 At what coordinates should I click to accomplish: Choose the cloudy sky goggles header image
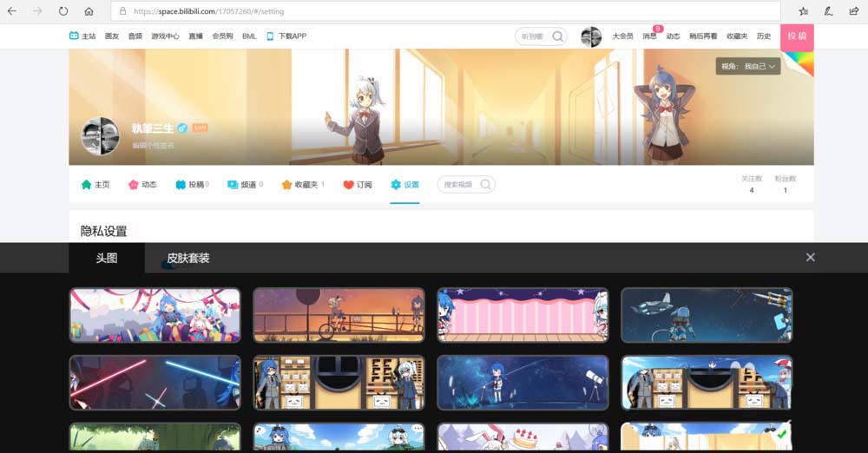(x=339, y=437)
